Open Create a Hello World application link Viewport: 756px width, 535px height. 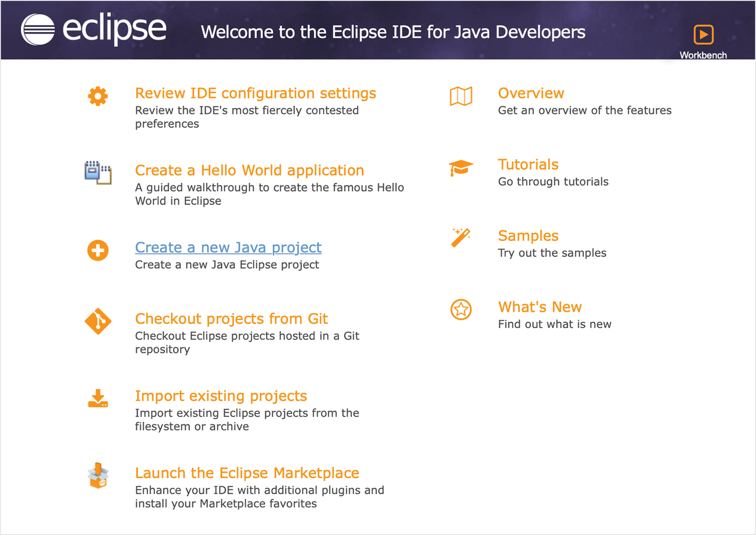pyautogui.click(x=249, y=170)
